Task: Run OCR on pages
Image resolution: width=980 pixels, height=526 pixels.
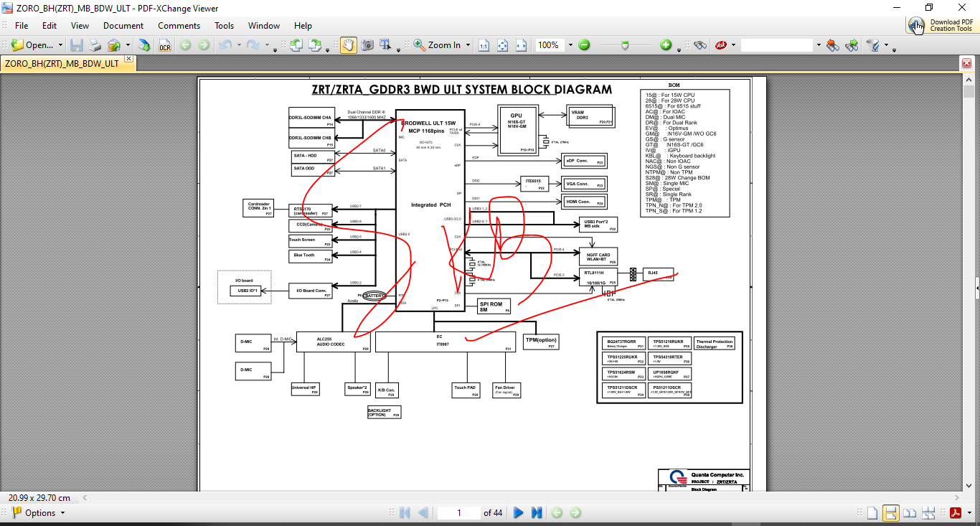Action: [165, 45]
